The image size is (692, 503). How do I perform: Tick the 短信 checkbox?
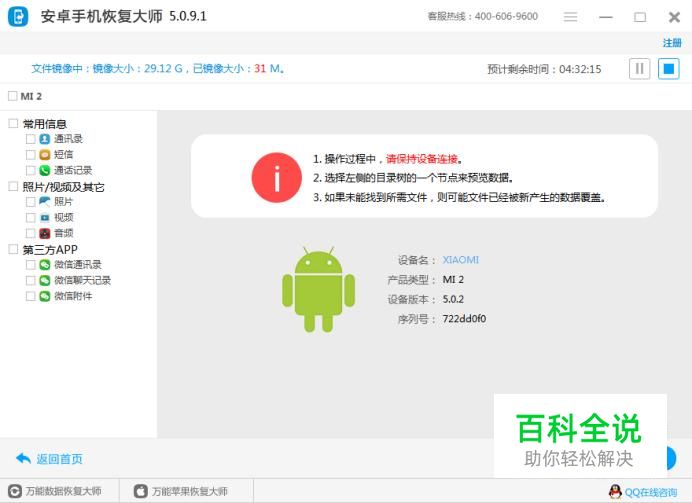pos(30,155)
